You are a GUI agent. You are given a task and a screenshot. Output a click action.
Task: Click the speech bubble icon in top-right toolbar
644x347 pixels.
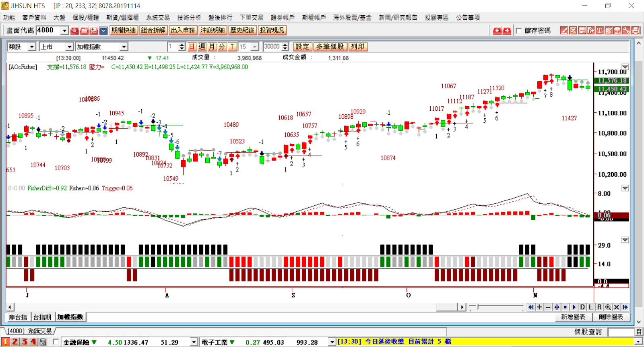tap(617, 30)
